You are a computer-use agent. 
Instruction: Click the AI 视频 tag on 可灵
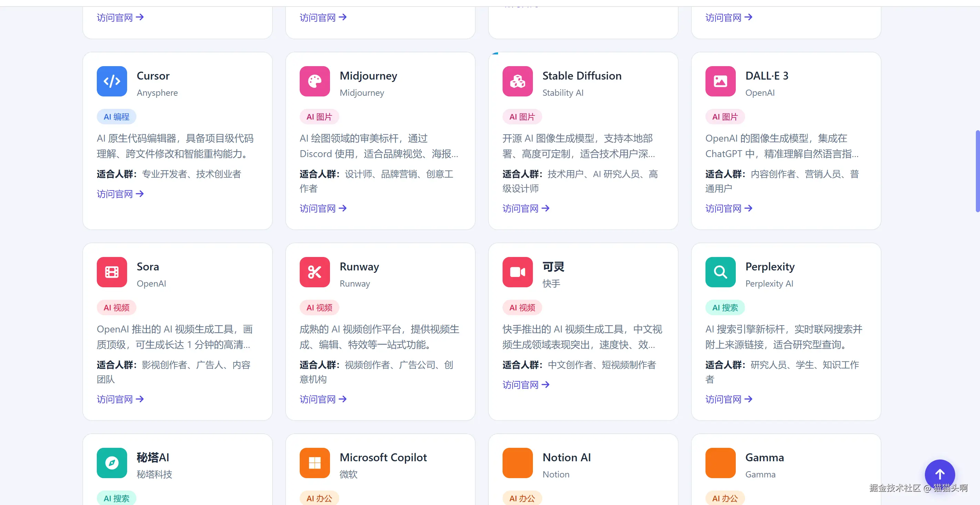522,308
